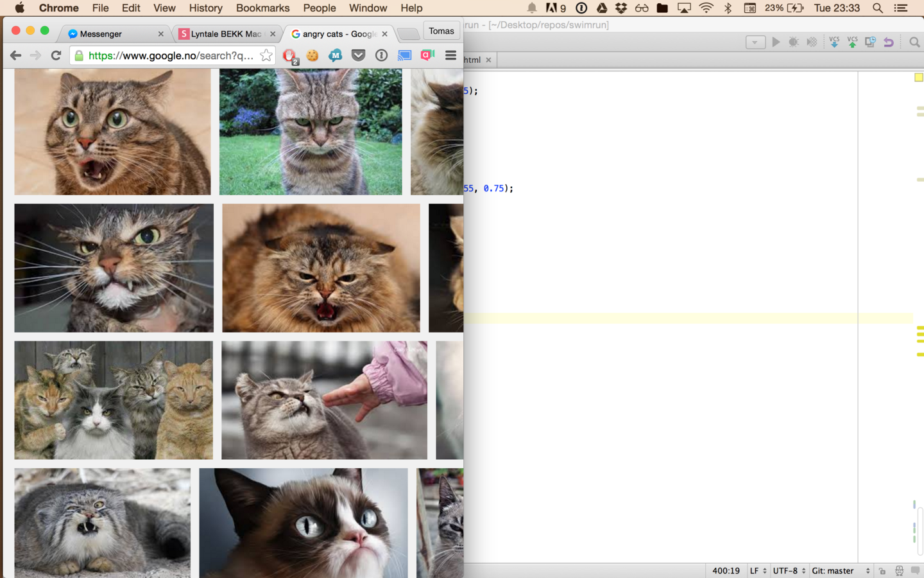The width and height of the screenshot is (924, 578).
Task: Click the green padlock in the address bar
Action: click(79, 56)
